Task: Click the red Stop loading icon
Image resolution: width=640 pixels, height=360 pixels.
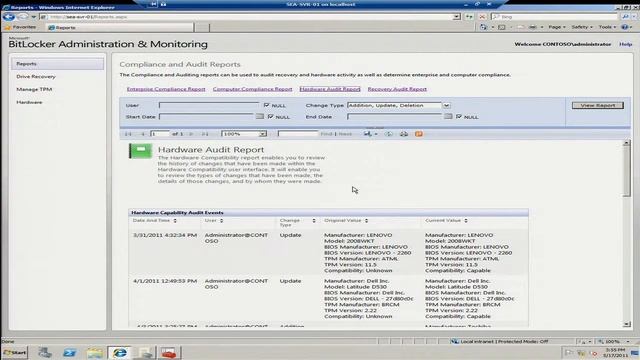Action: (x=482, y=17)
